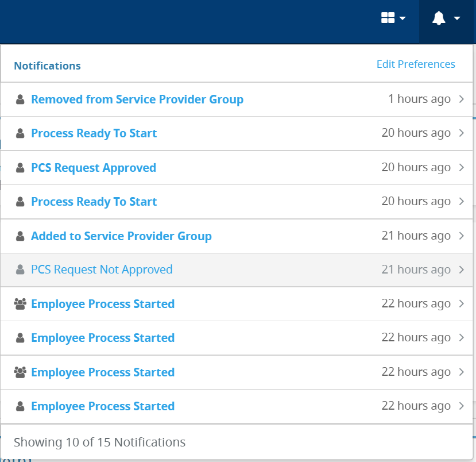Viewport: 476px width, 462px height.
Task: Click the person icon beside Removed from Service Provider Group
Action: (20, 99)
